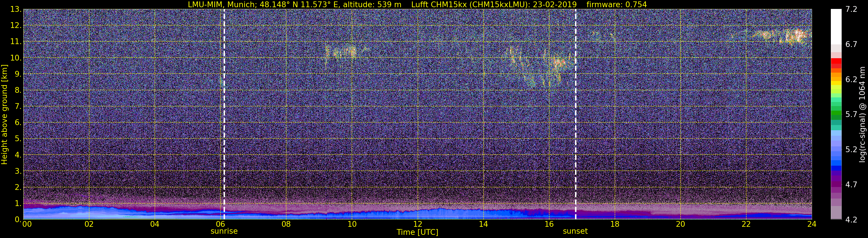Click the 'Time [UTC]' axis label
This screenshot has width=868, height=238.
(x=417, y=232)
